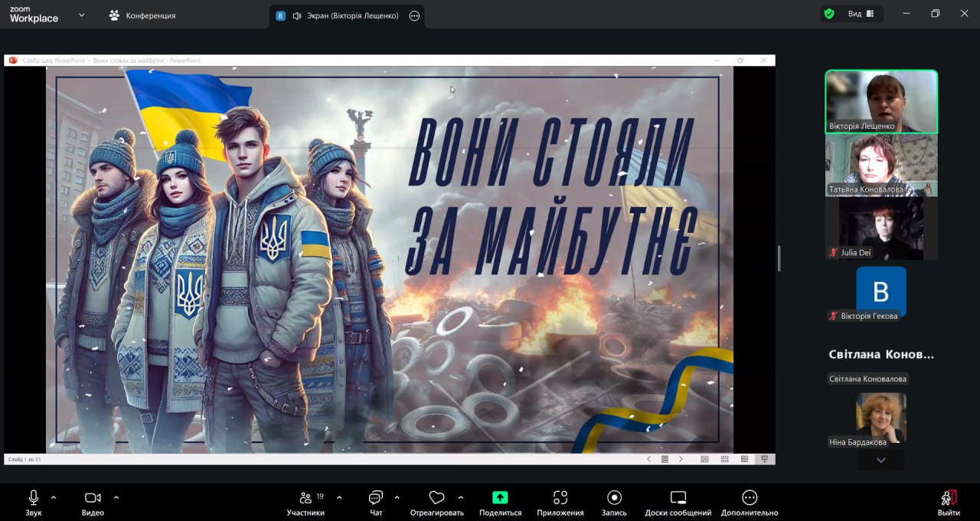Click the Отреагировать heart reaction icon
The height and width of the screenshot is (521, 980).
[436, 498]
